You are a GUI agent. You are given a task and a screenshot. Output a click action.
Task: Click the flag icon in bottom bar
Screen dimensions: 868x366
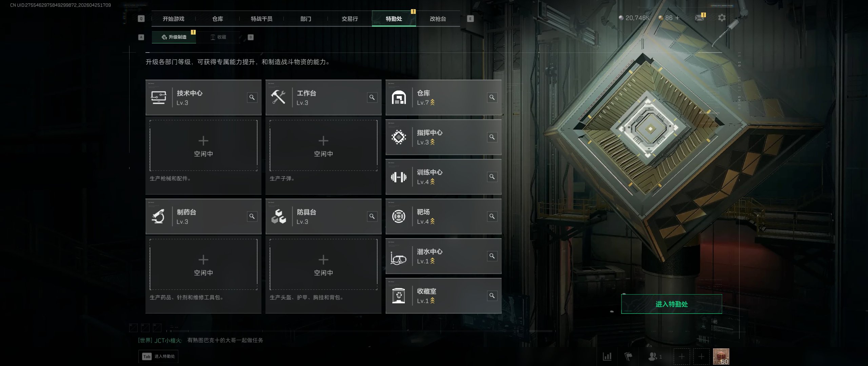tap(628, 356)
